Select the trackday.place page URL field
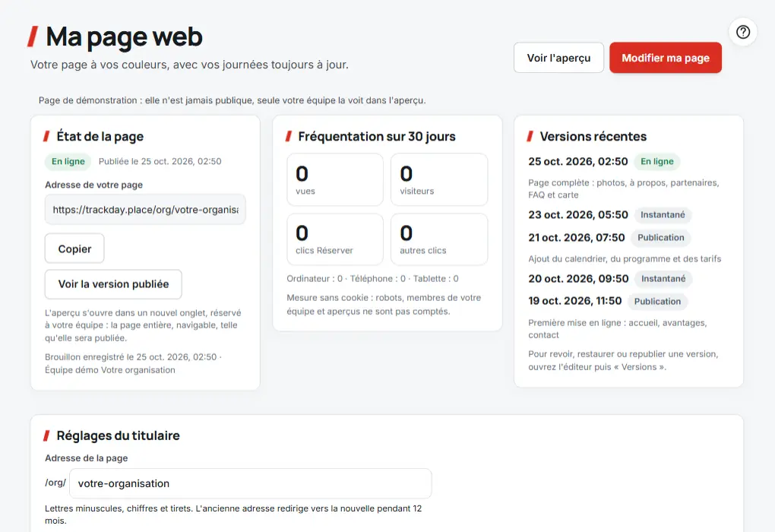775x532 pixels. pyautogui.click(x=145, y=210)
